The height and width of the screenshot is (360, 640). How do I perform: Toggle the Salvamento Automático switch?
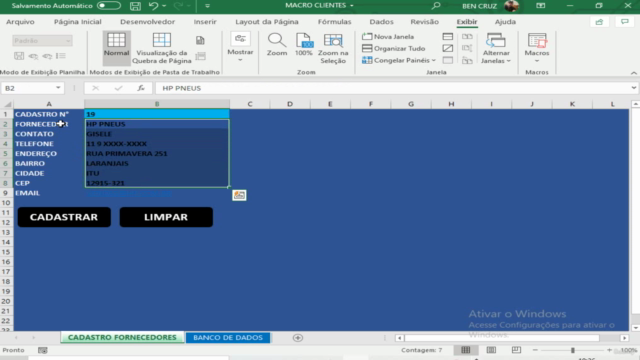coord(109,6)
